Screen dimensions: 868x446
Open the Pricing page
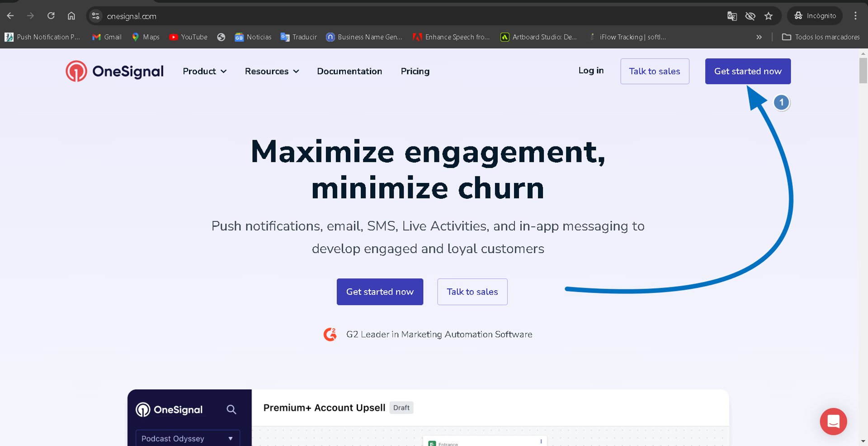tap(415, 71)
